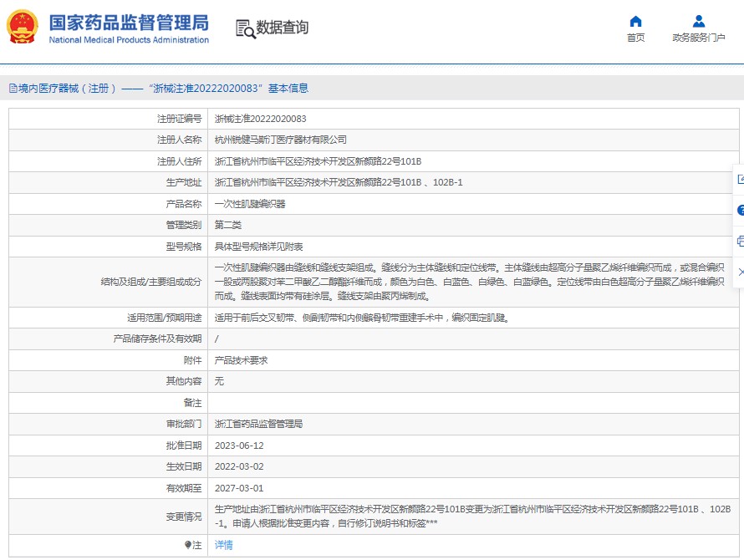Select the registrant name 杭州锐健马斯汀医疗器材有限公司

(280, 140)
